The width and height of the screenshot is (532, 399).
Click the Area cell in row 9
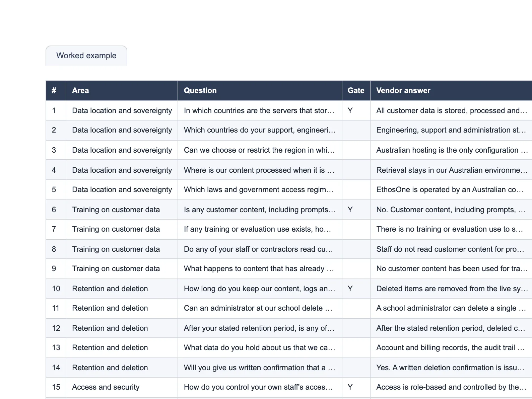click(122, 269)
